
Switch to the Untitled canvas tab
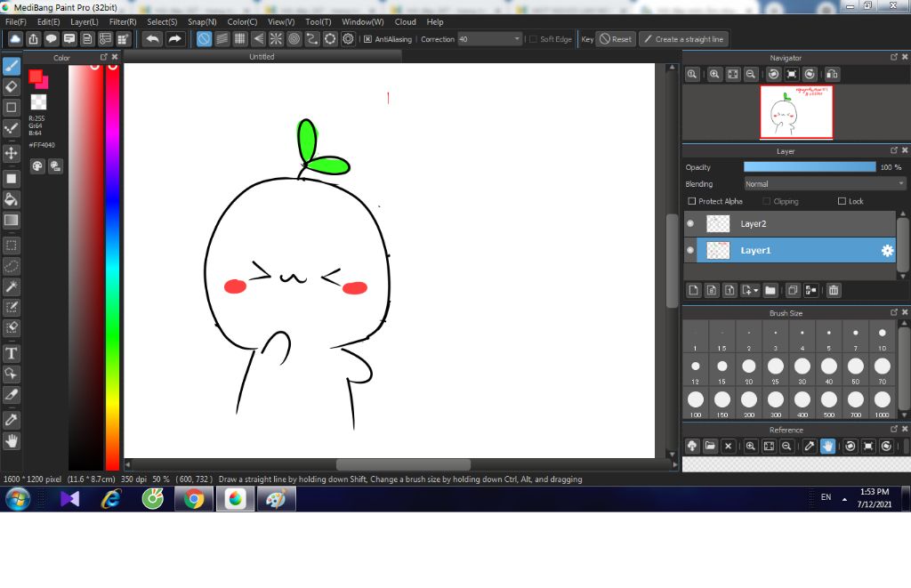[x=262, y=56]
